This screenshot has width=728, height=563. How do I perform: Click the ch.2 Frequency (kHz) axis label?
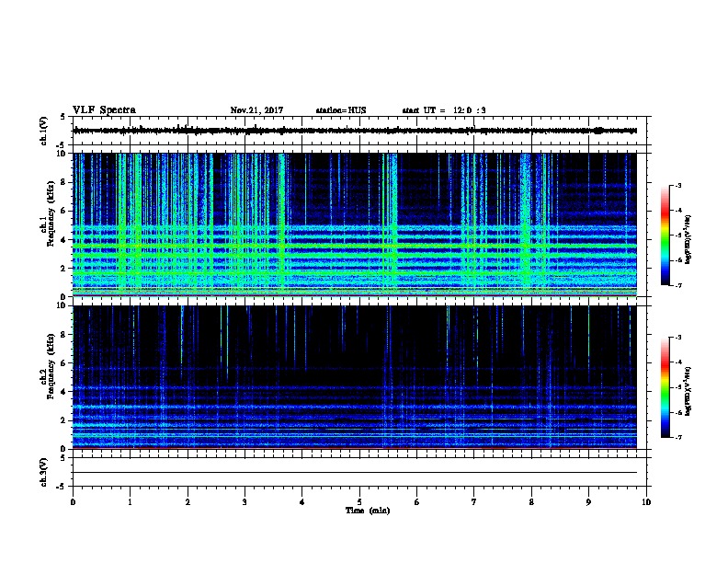point(47,365)
